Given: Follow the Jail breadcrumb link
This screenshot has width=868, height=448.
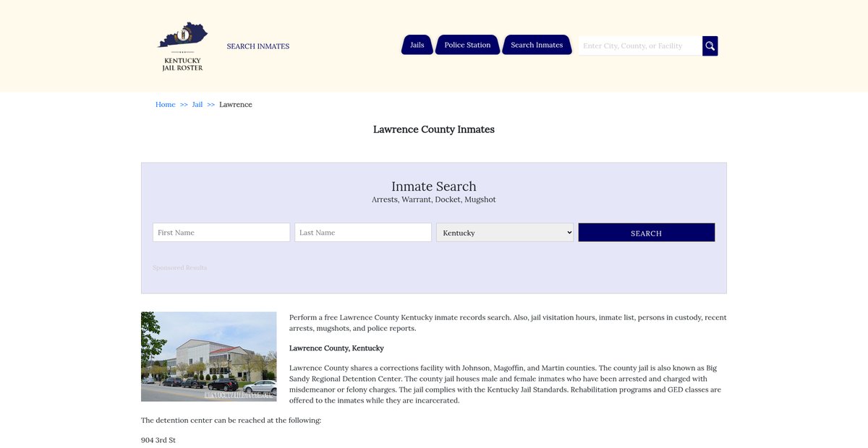Looking at the screenshot, I should pos(197,105).
